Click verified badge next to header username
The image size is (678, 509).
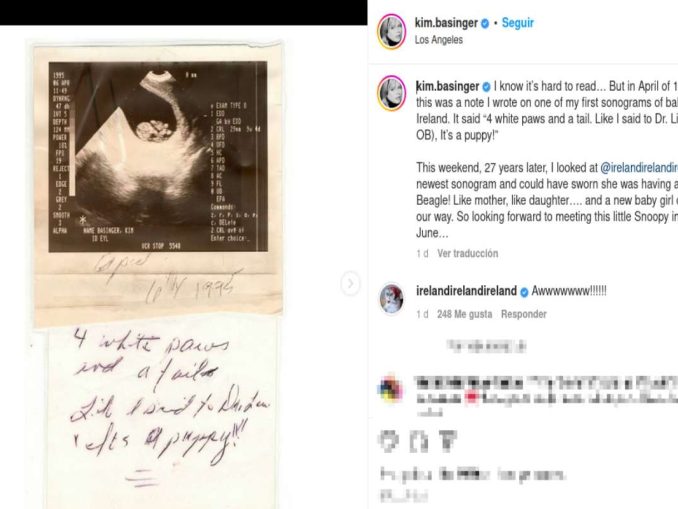pos(485,23)
